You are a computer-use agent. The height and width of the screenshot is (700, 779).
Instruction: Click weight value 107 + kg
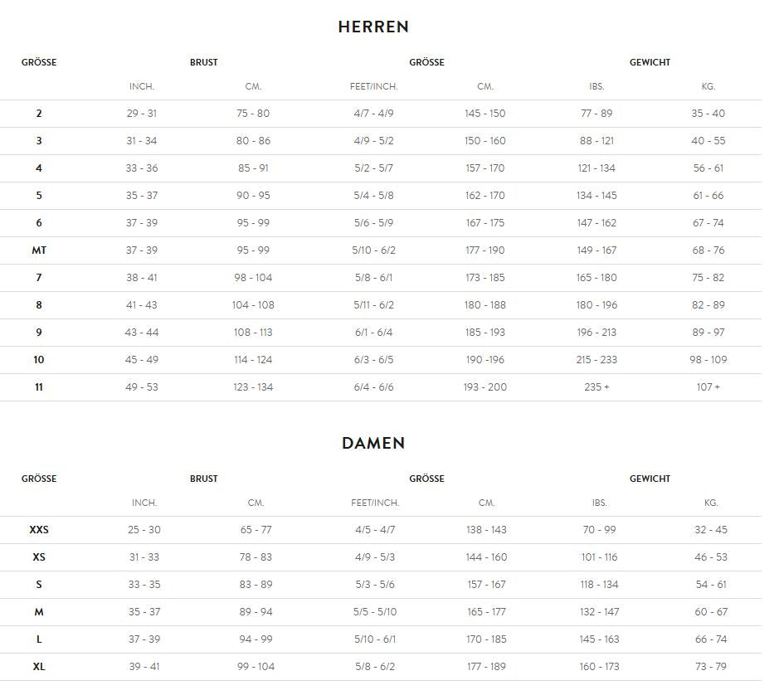click(708, 387)
